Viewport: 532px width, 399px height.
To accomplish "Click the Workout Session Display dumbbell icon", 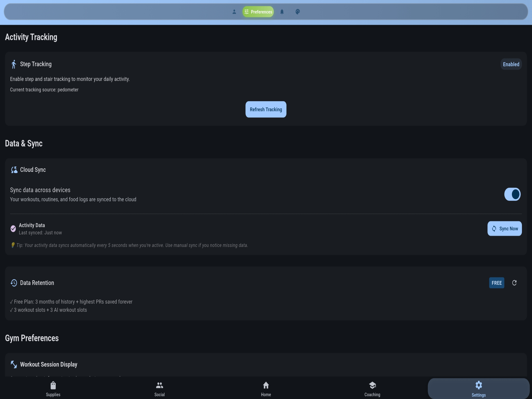I will pos(14,364).
